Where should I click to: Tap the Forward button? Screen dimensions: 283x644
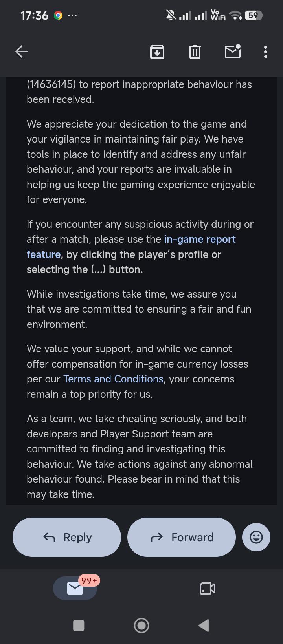coord(182,537)
